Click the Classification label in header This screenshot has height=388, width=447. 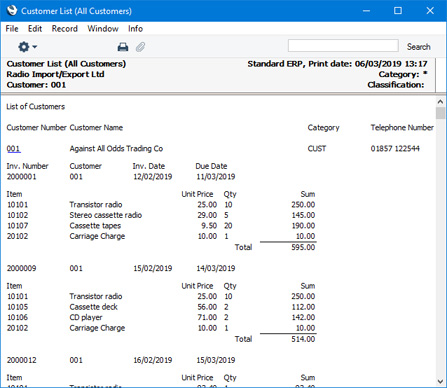[396, 85]
